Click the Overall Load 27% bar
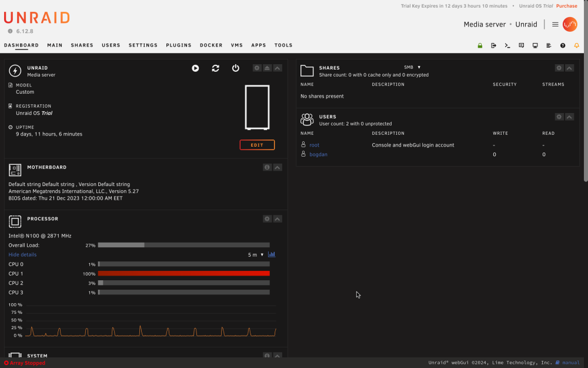The height and width of the screenshot is (368, 588). (x=183, y=245)
